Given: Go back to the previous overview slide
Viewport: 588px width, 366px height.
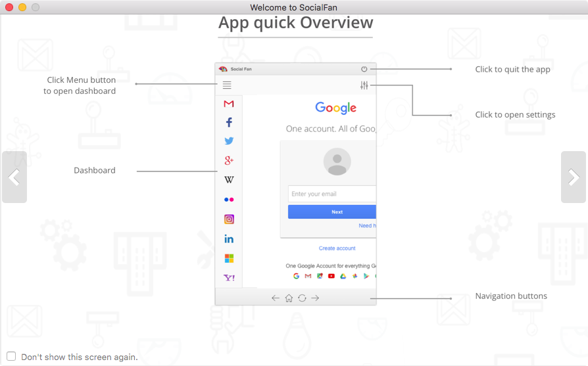Looking at the screenshot, I should 14,177.
